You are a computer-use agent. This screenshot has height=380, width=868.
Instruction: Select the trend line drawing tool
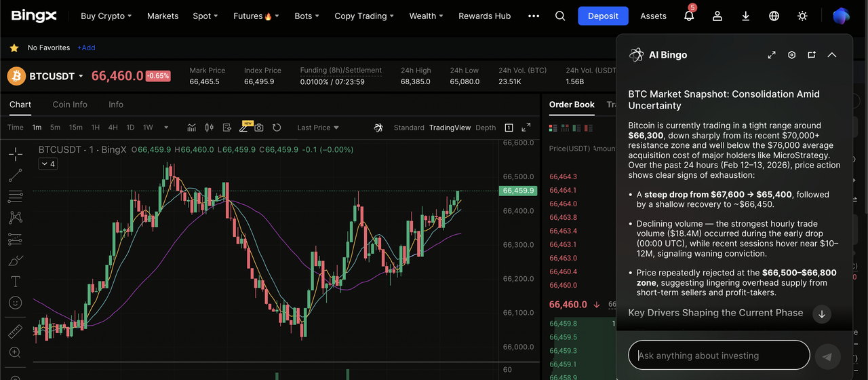tap(15, 176)
